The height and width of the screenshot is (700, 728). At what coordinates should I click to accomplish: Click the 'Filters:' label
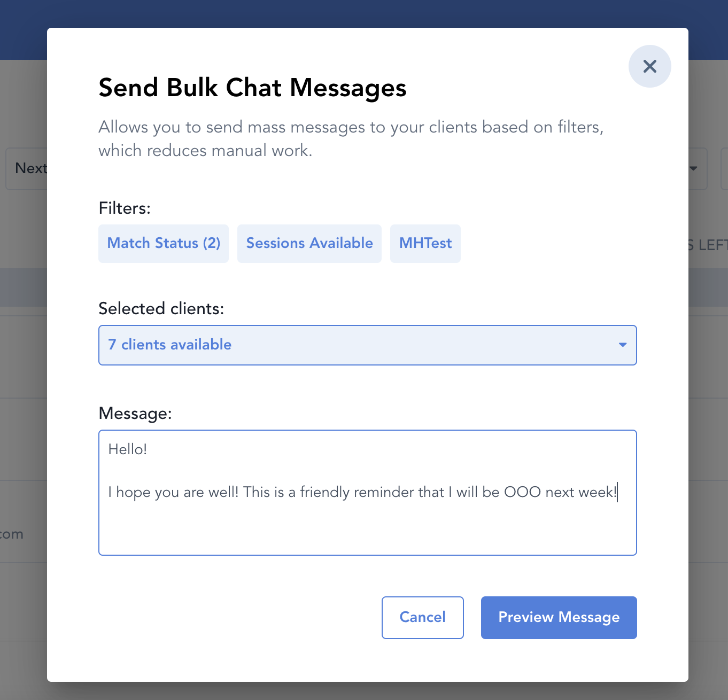point(125,208)
